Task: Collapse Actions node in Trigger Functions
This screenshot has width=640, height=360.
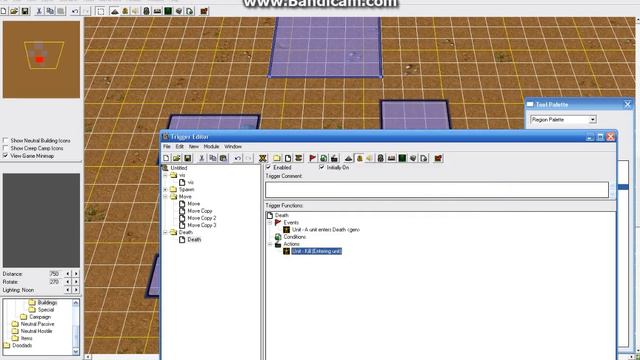Action: coord(270,244)
